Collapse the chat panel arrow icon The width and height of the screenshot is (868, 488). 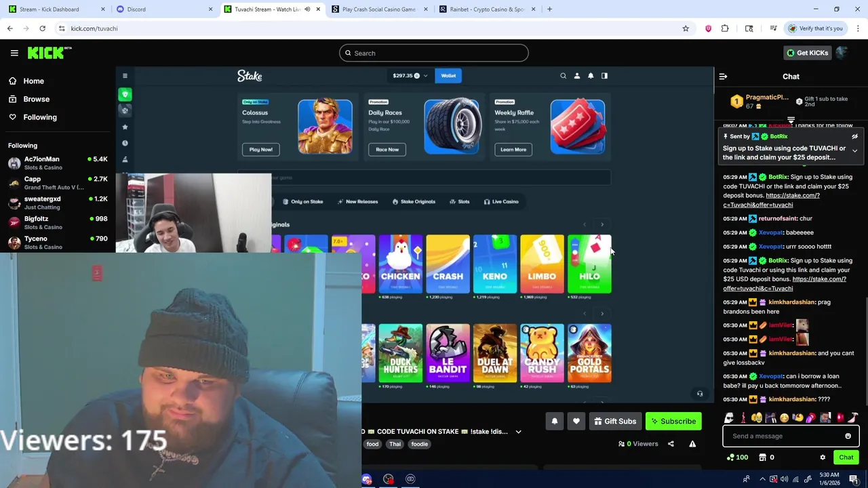click(x=723, y=77)
